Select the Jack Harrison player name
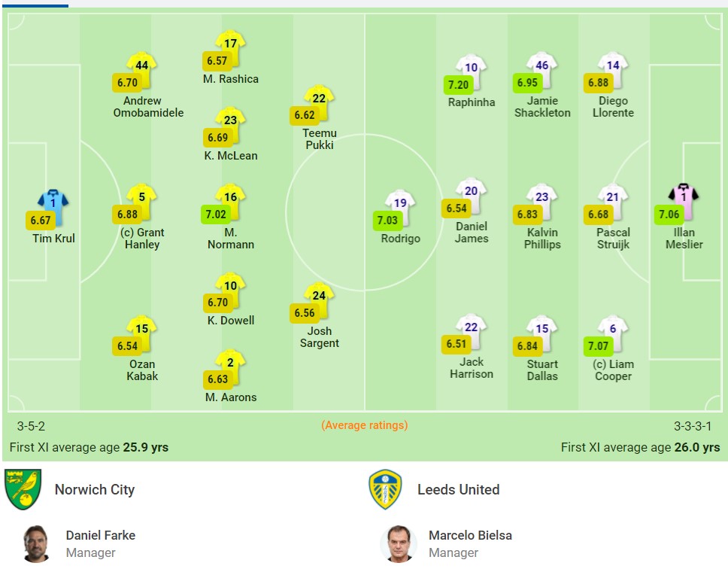The height and width of the screenshot is (569, 728). click(x=472, y=368)
